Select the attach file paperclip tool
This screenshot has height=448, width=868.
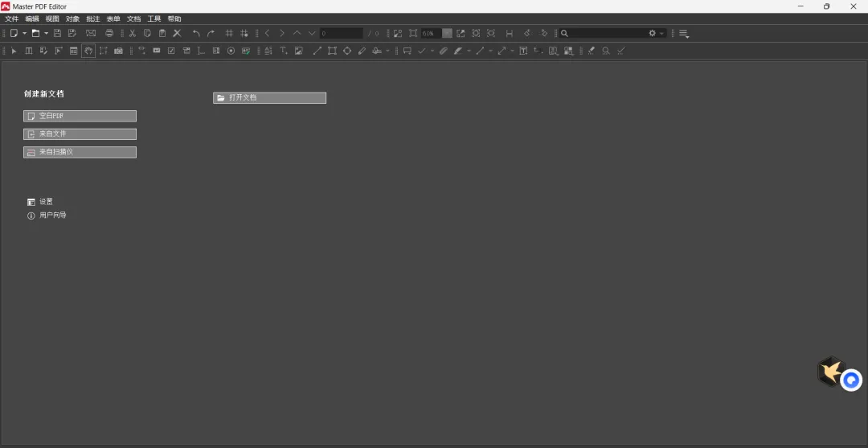click(x=443, y=51)
